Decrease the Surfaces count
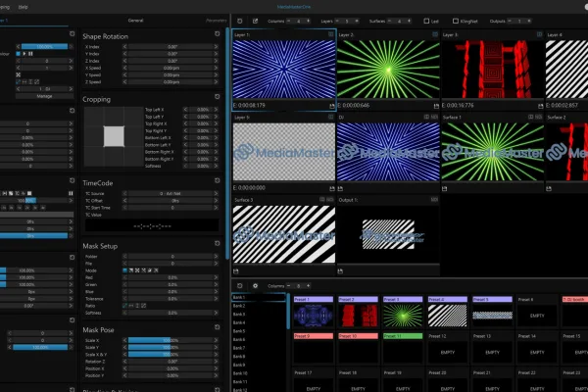Screen dimensions: 588x392 click(x=390, y=21)
